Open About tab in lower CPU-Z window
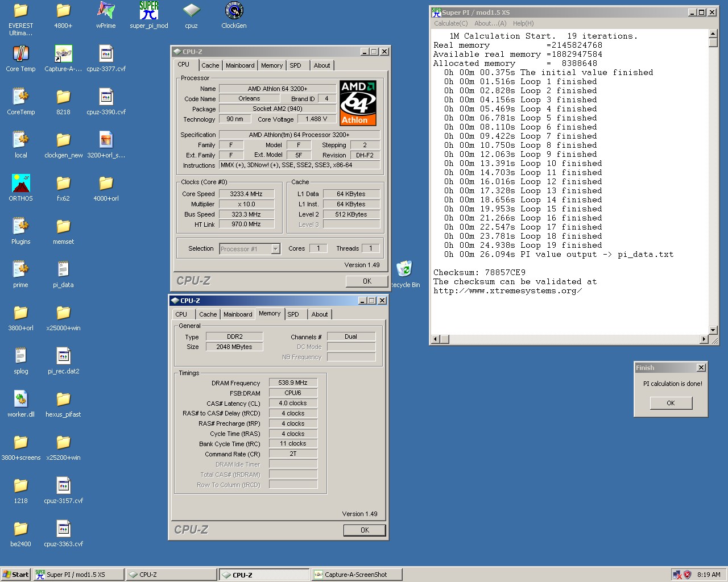Viewport: 728px width, 582px height. [x=320, y=314]
